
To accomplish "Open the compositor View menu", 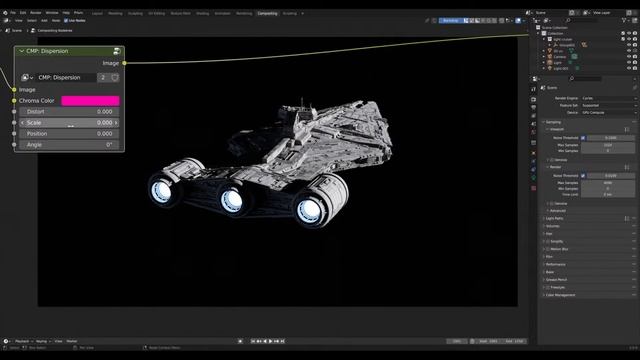I will coord(19,20).
